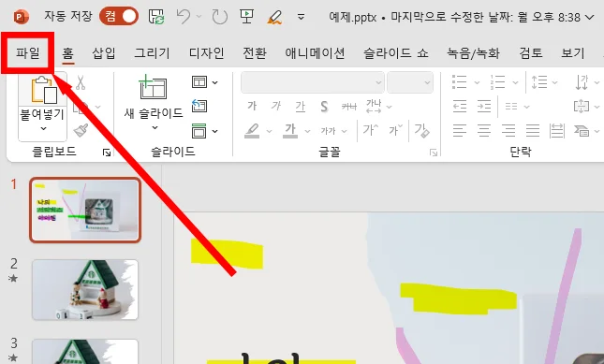
Task: Click the character spacing 가나 icon
Action: click(x=374, y=106)
